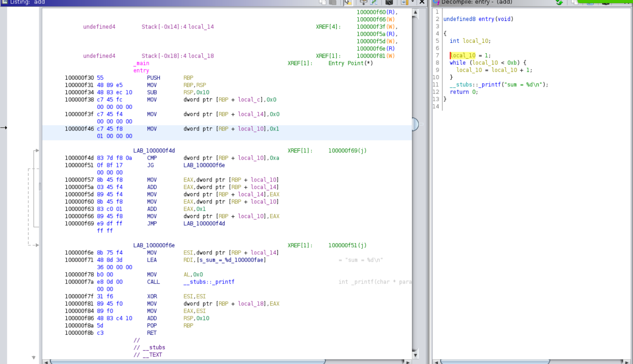Click the margin markers icon on the Listing toolbar
The image size is (633, 364).
[x=404, y=3]
